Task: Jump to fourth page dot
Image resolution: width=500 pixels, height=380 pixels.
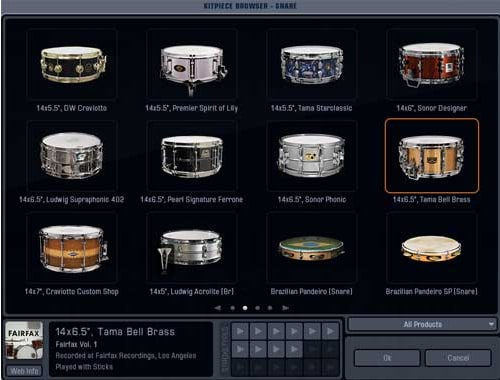Action: 270,308
